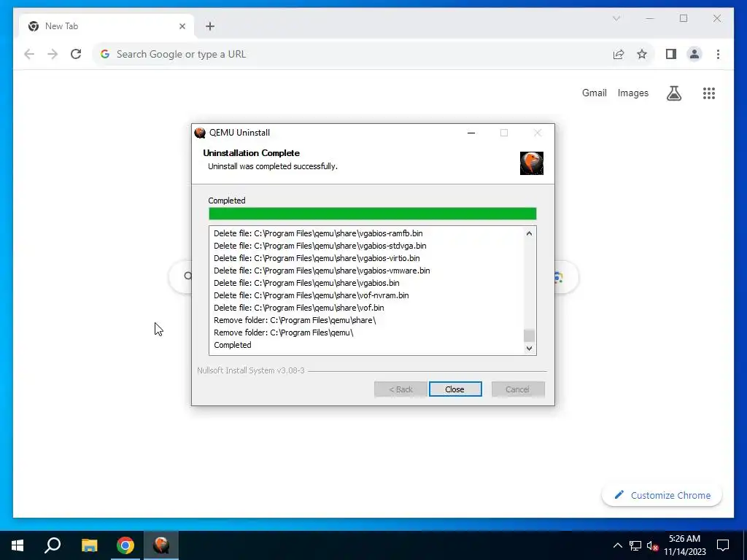The image size is (747, 560).
Task: Click the QEMU uninstaller taskbar icon
Action: 161,545
